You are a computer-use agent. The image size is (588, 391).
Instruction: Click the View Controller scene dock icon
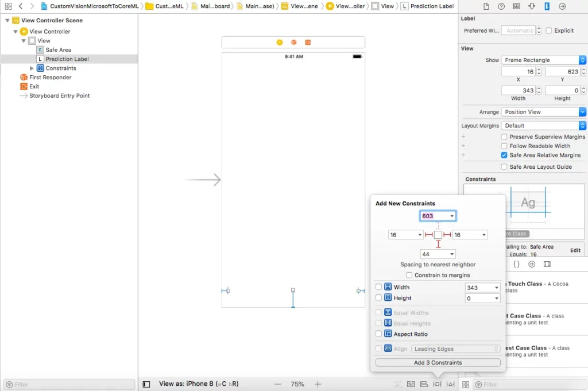point(280,42)
